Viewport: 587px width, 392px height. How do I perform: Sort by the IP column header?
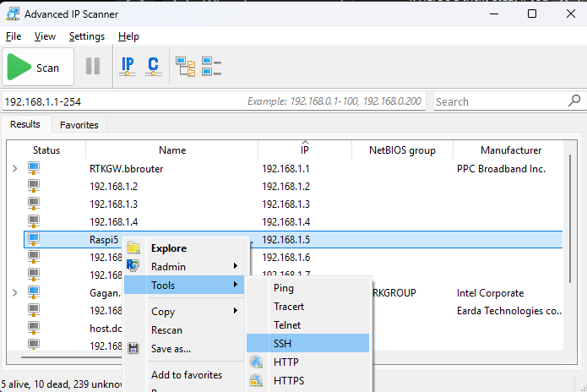tap(305, 150)
